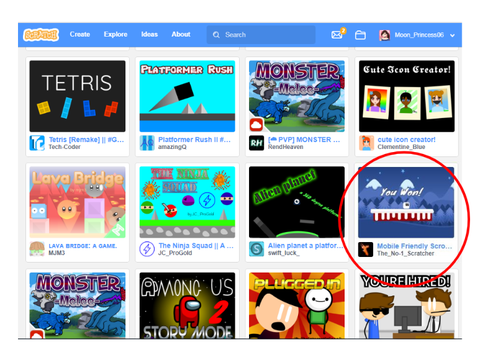Click the Tech-Coder author avatar icon
Viewport: 480px width, 360px height.
click(37, 143)
